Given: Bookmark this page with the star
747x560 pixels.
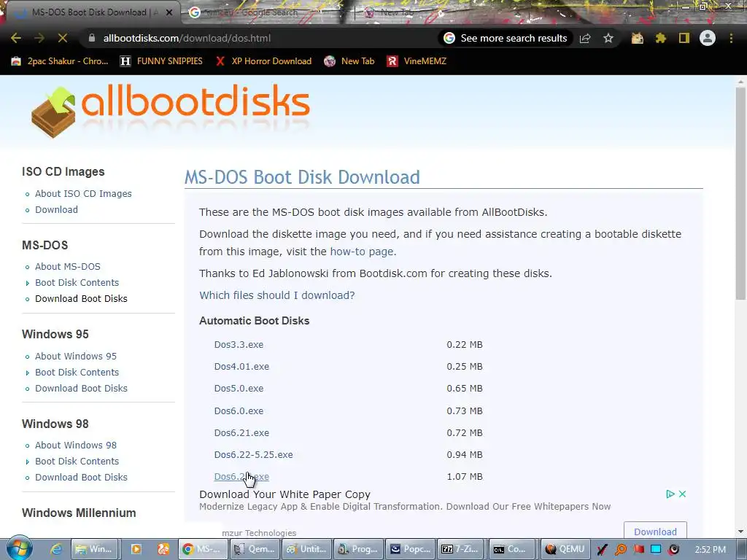Looking at the screenshot, I should point(608,38).
